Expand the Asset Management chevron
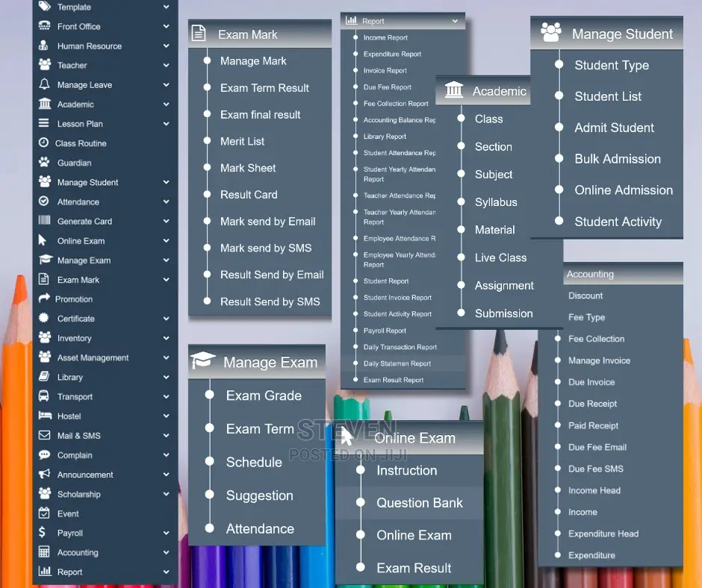This screenshot has width=702, height=588. coord(166,357)
